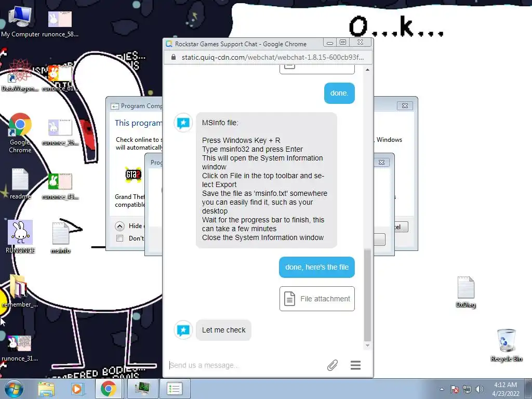Click the 'done, here's the file' message bubble
Viewport: 532px width, 399px height.
click(x=317, y=267)
